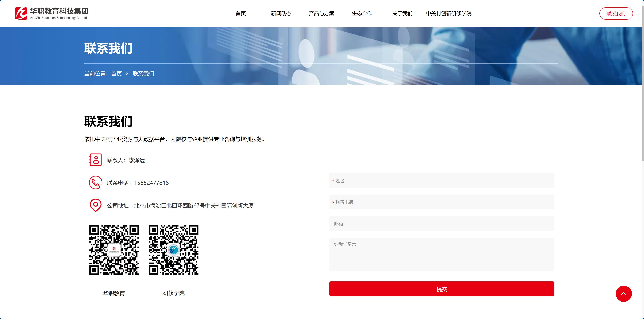The image size is (644, 319).
Task: Focus the 给我们留言 message box
Action: click(442, 255)
